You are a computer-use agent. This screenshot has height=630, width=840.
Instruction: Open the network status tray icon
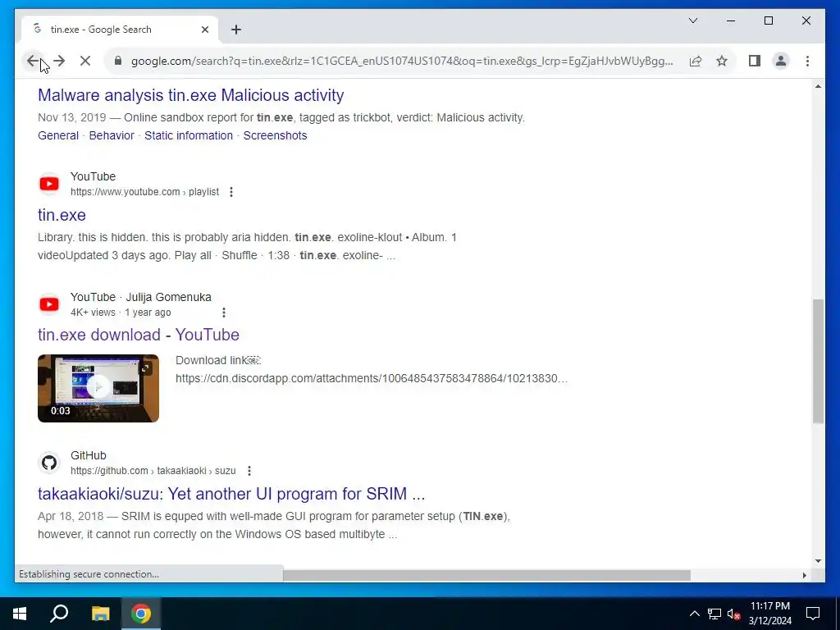point(714,614)
